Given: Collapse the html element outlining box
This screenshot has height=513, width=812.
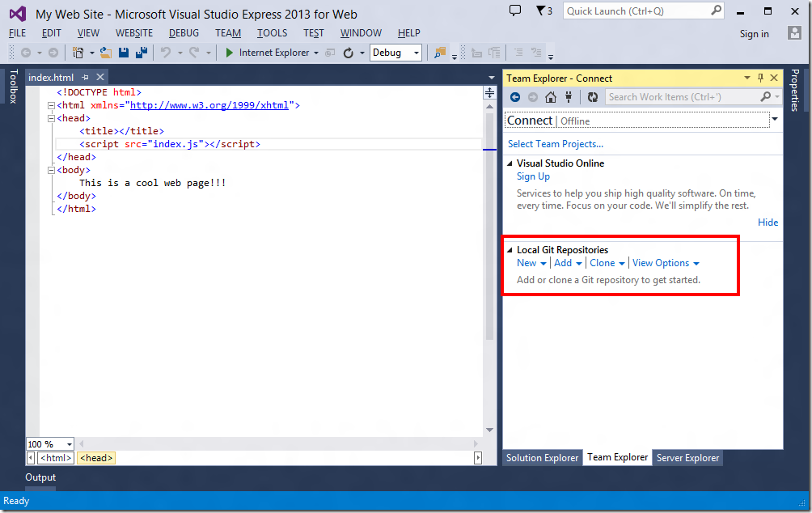Looking at the screenshot, I should (x=51, y=105).
